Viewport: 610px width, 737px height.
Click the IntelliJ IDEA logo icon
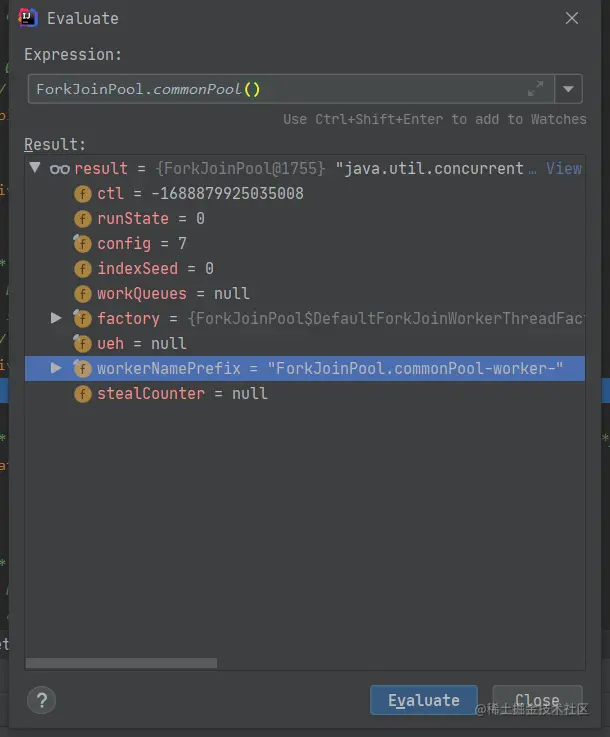(x=28, y=18)
